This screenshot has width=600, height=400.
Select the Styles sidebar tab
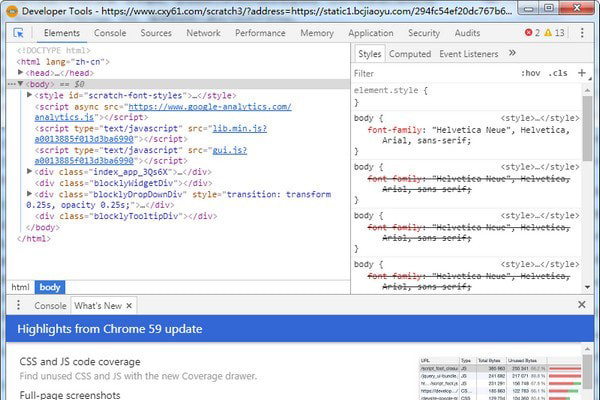coord(370,54)
